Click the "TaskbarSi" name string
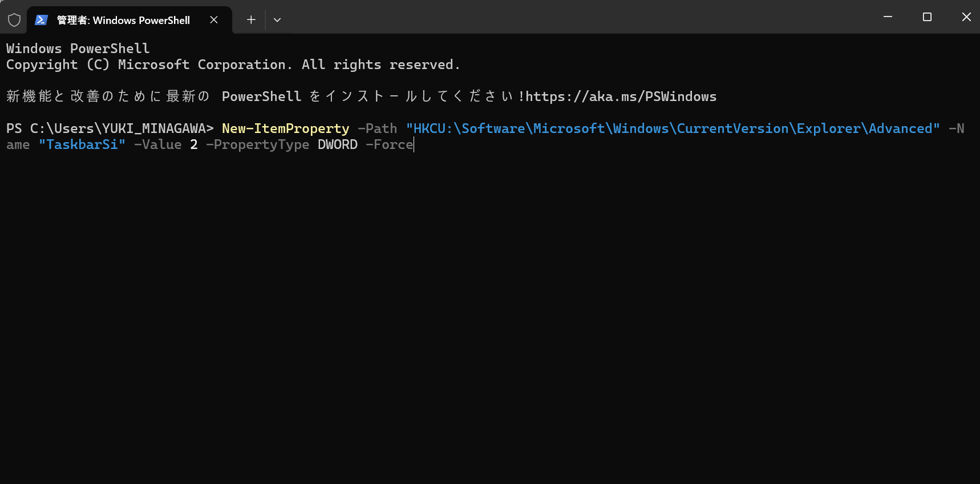Viewport: 980px width, 484px height. click(82, 144)
